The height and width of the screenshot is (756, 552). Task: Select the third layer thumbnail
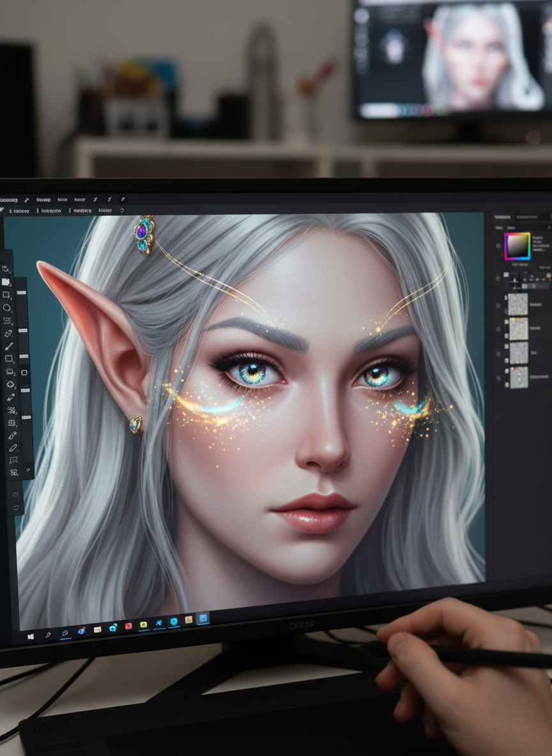point(518,353)
